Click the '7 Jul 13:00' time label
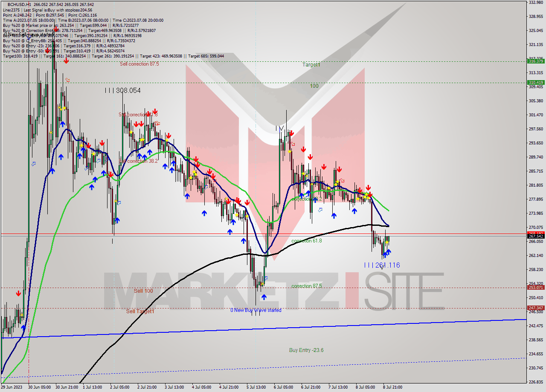The height and width of the screenshot is (392, 546). [338, 387]
